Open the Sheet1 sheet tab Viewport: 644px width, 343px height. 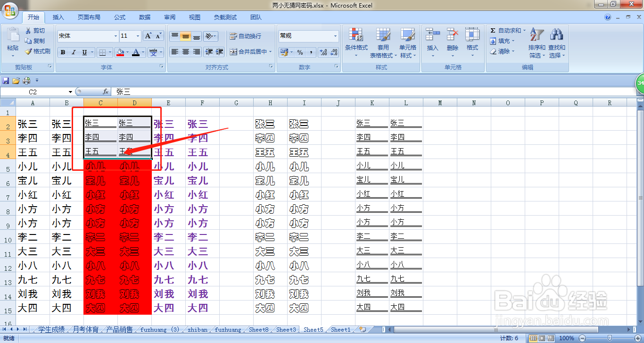[x=341, y=330]
